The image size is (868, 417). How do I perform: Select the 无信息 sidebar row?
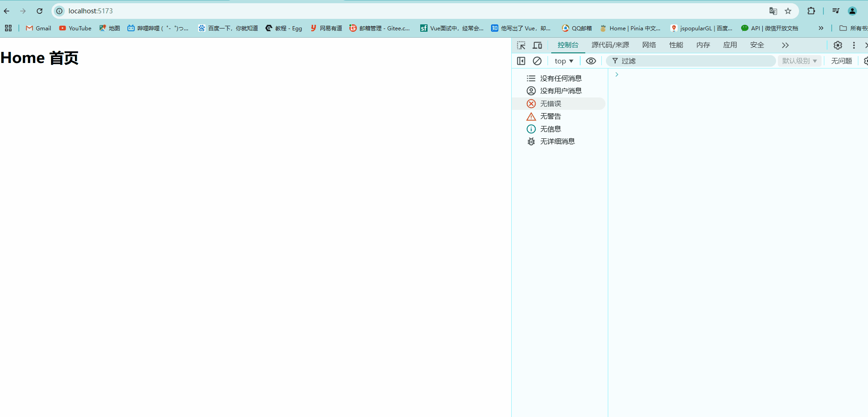[559, 129]
